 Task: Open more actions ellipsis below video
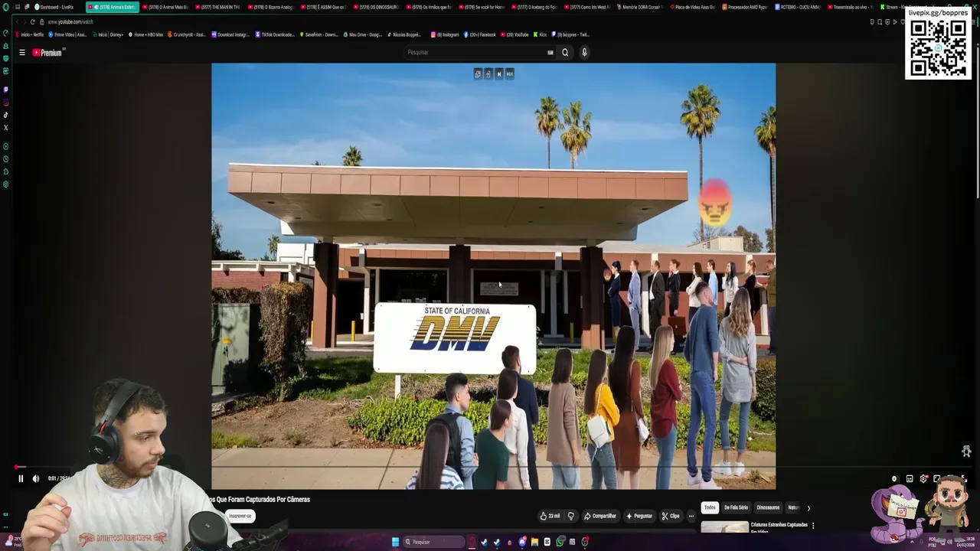tap(691, 516)
